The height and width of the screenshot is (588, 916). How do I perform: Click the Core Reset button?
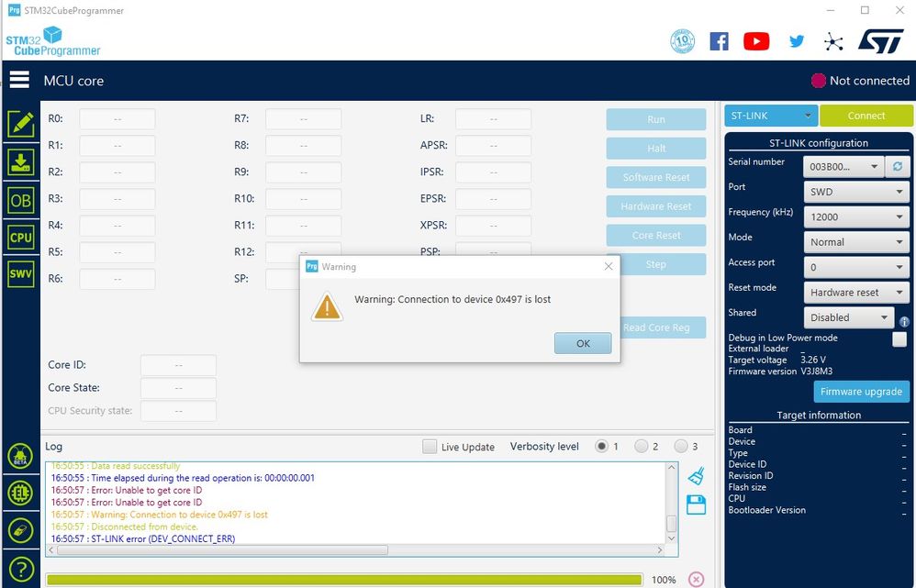click(656, 236)
